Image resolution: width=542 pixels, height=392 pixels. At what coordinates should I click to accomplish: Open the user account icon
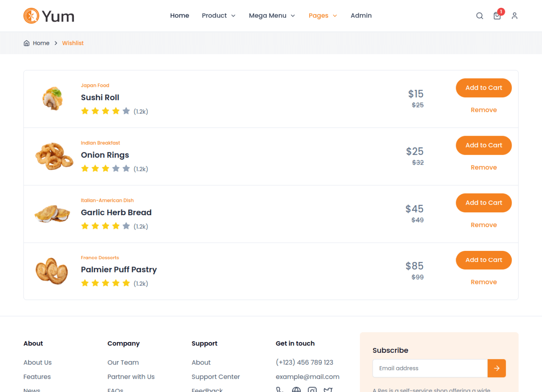click(514, 16)
